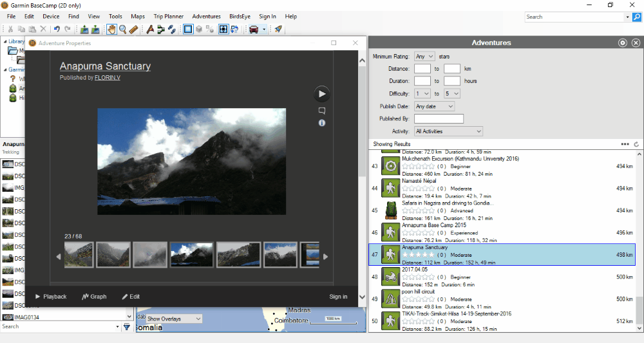Image resolution: width=644 pixels, height=343 pixels.
Task: Launch the Adventures rocket icon
Action: tap(278, 29)
